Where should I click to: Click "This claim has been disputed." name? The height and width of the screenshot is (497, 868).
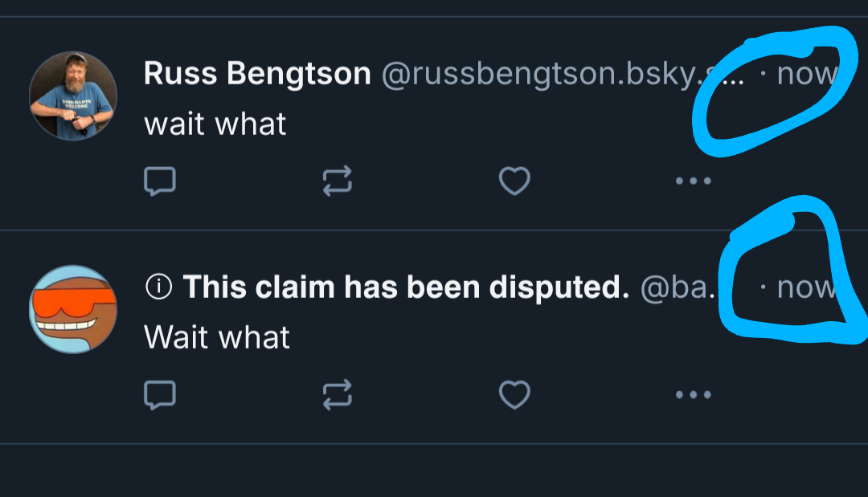406,287
